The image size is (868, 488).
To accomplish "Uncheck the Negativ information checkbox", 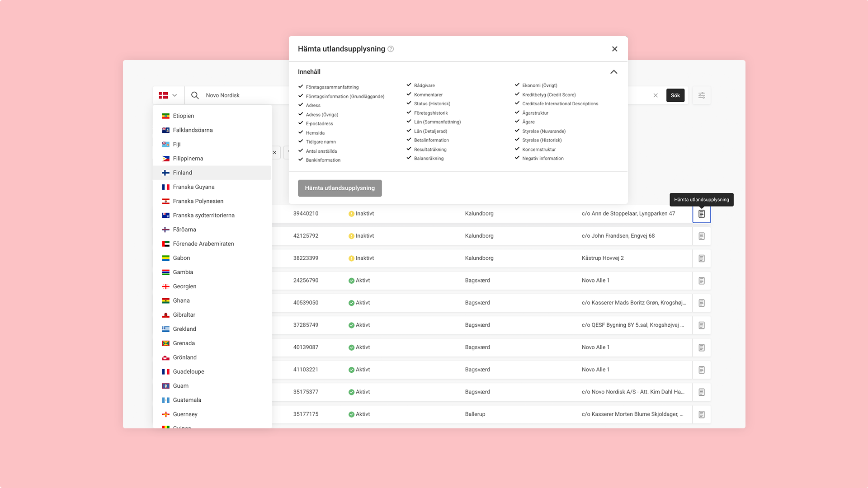I will coord(517,158).
